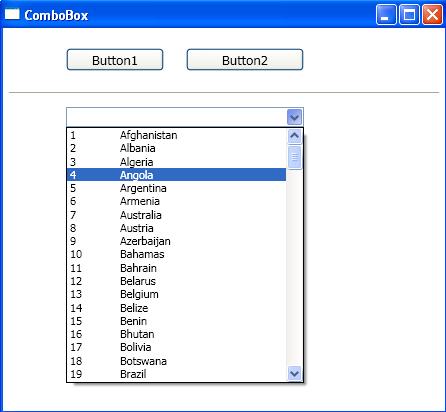Select Argentina from the list
This screenshot has height=412, width=446.
(x=176, y=188)
